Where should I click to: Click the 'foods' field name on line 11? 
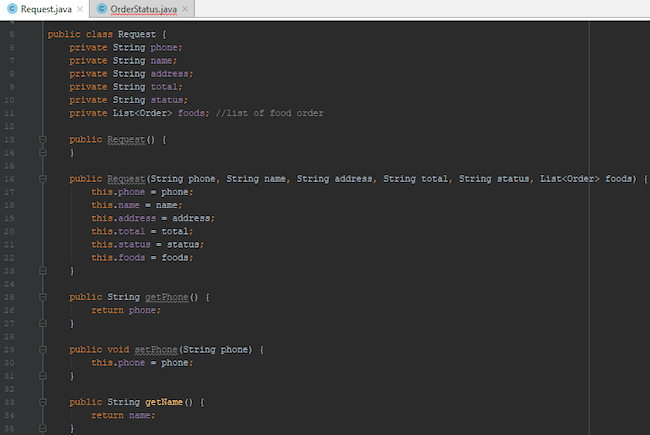pyautogui.click(x=191, y=113)
